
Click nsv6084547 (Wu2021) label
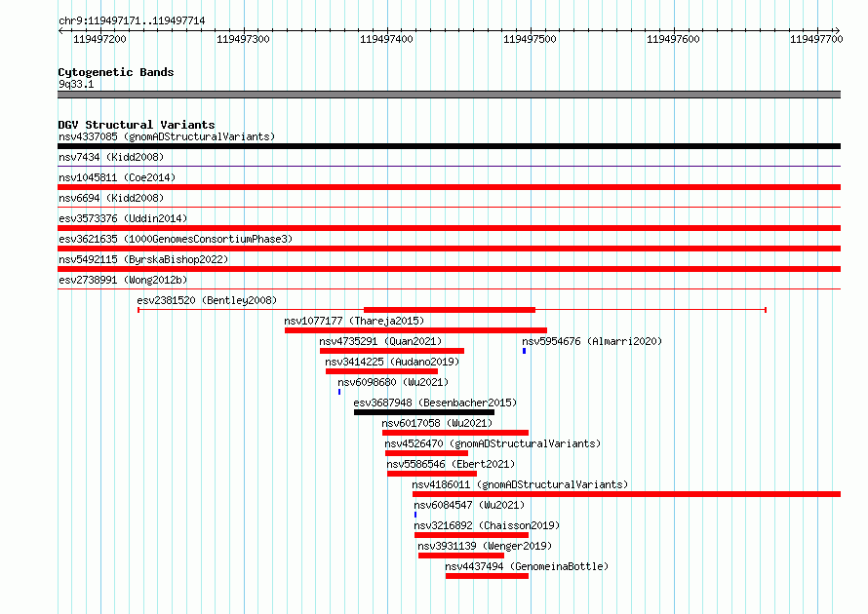click(469, 505)
